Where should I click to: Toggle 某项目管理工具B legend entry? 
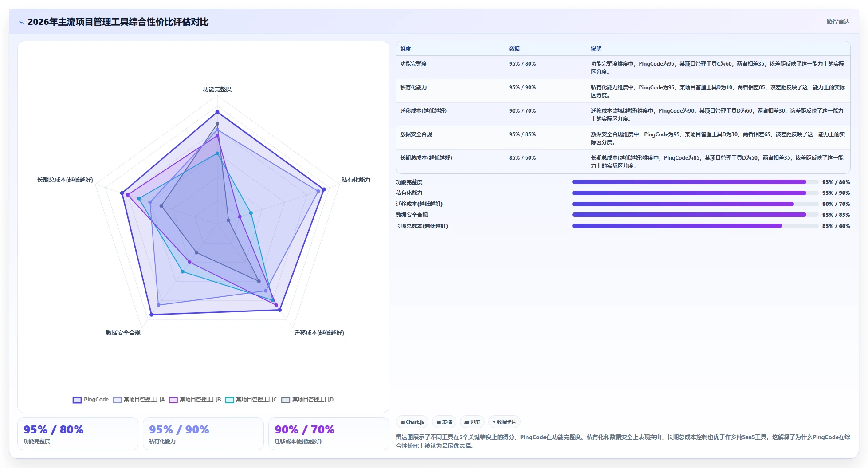click(x=195, y=400)
